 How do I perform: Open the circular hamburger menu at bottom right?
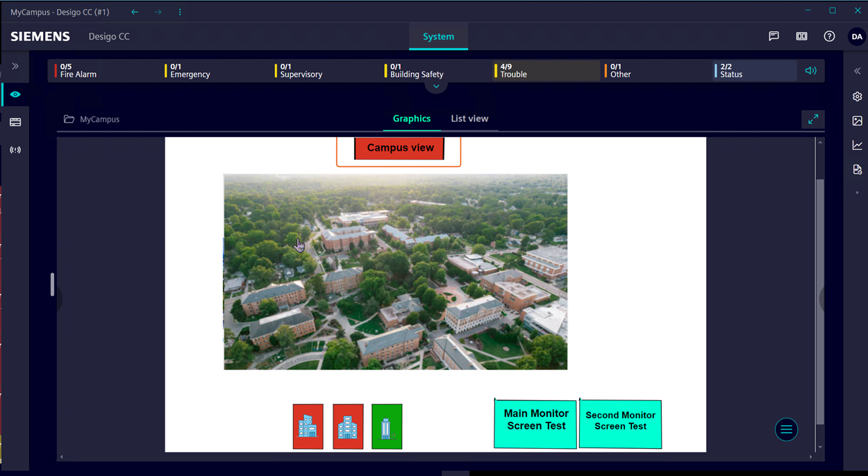coord(786,429)
